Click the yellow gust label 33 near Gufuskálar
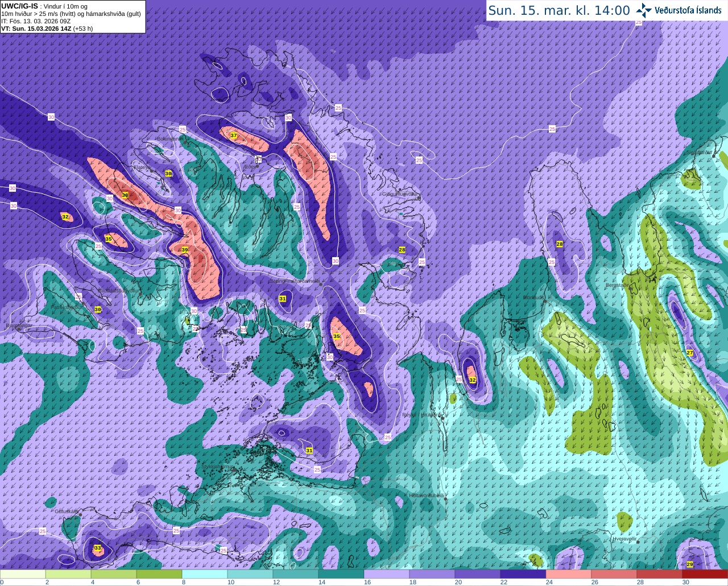This screenshot has width=728, height=586. pyautogui.click(x=98, y=548)
